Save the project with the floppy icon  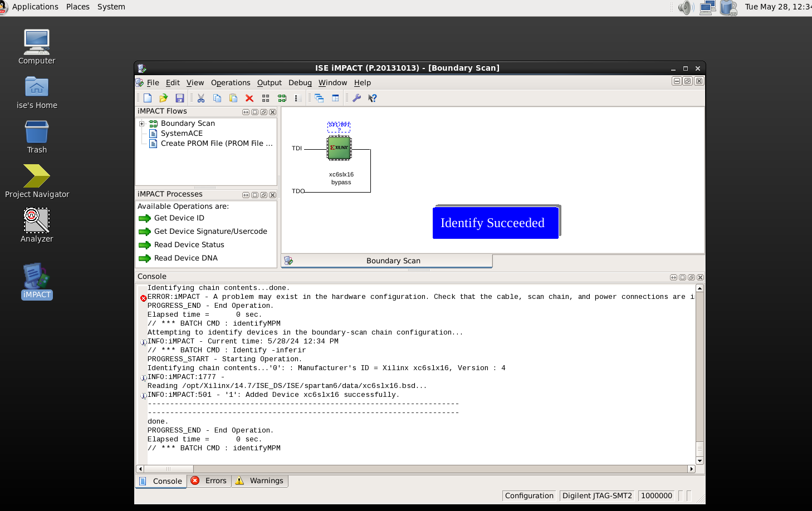pyautogui.click(x=179, y=98)
